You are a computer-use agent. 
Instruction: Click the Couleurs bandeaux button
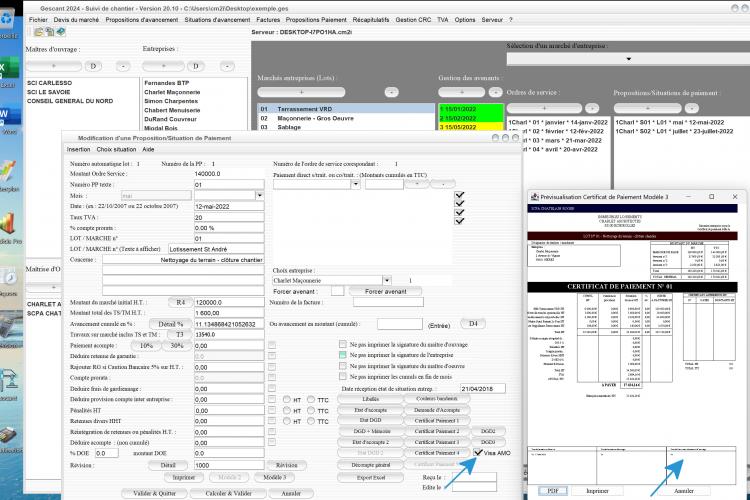[x=437, y=399]
